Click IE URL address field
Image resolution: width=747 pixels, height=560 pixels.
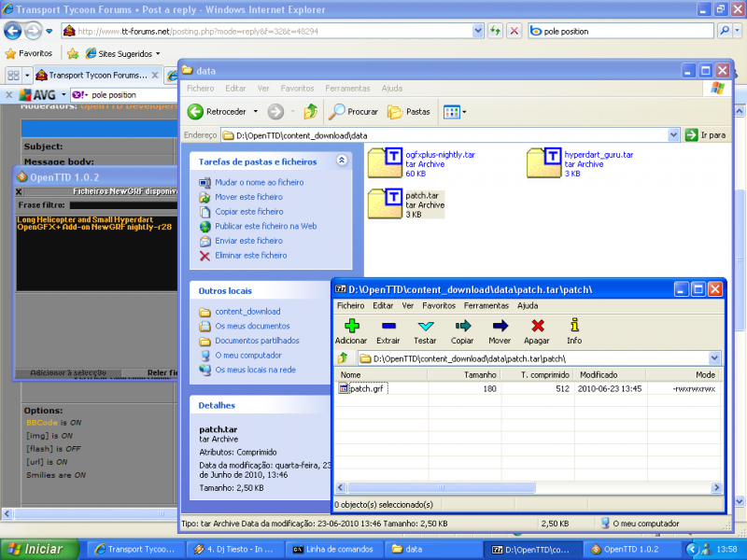pos(274,32)
